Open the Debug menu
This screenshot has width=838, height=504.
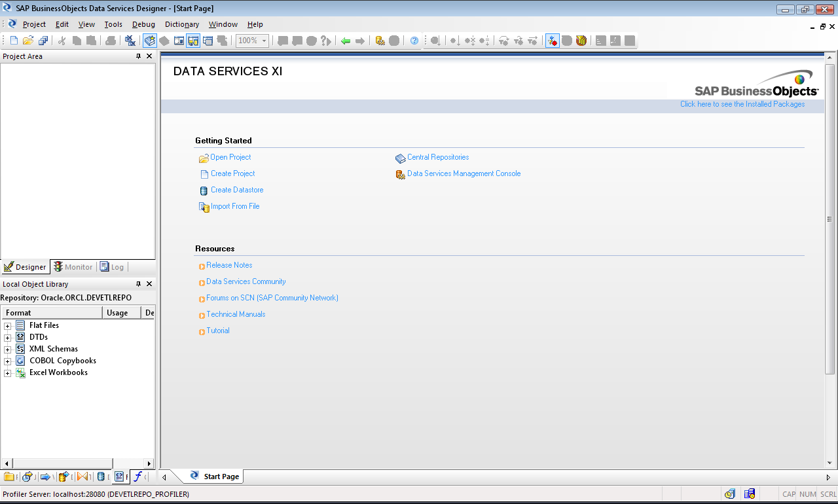click(143, 24)
